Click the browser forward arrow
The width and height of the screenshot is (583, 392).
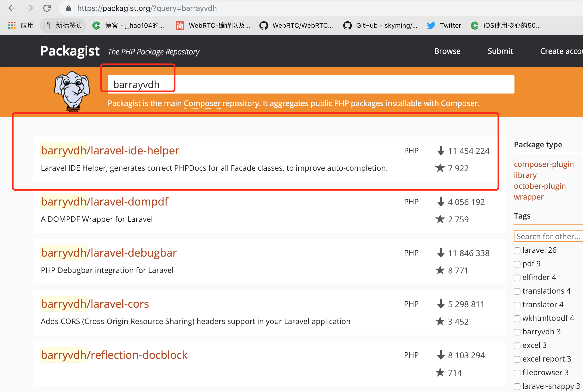tap(29, 8)
